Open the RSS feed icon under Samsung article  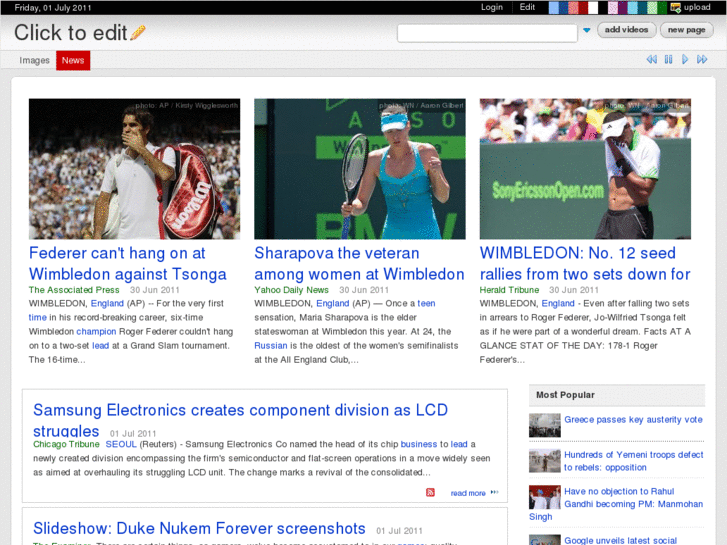[x=430, y=492]
